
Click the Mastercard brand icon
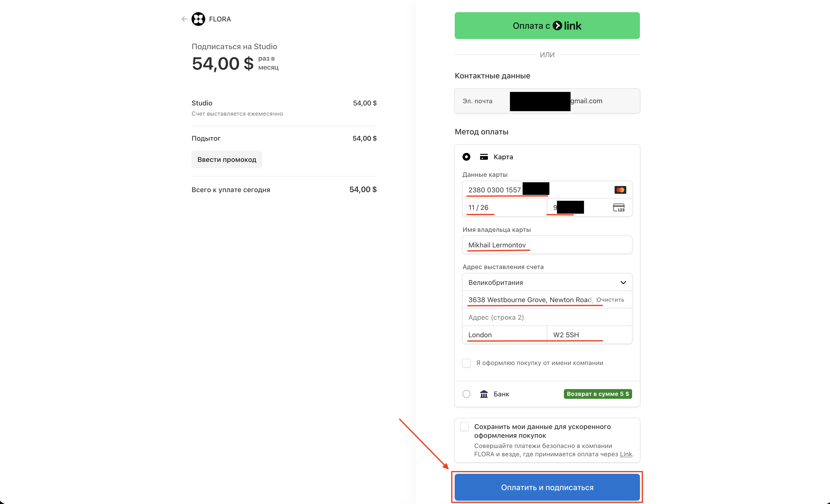coord(620,190)
